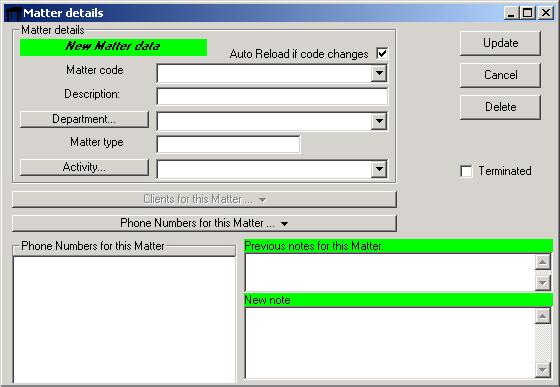Image resolution: width=560 pixels, height=387 pixels.
Task: Click in the Previous notes text area
Action: pyautogui.click(x=390, y=272)
